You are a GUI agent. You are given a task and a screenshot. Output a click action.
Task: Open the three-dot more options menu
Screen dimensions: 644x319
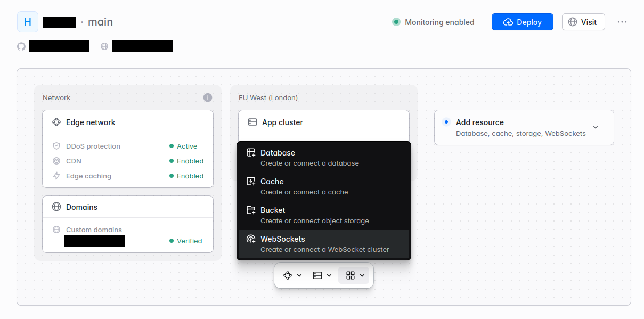point(622,22)
